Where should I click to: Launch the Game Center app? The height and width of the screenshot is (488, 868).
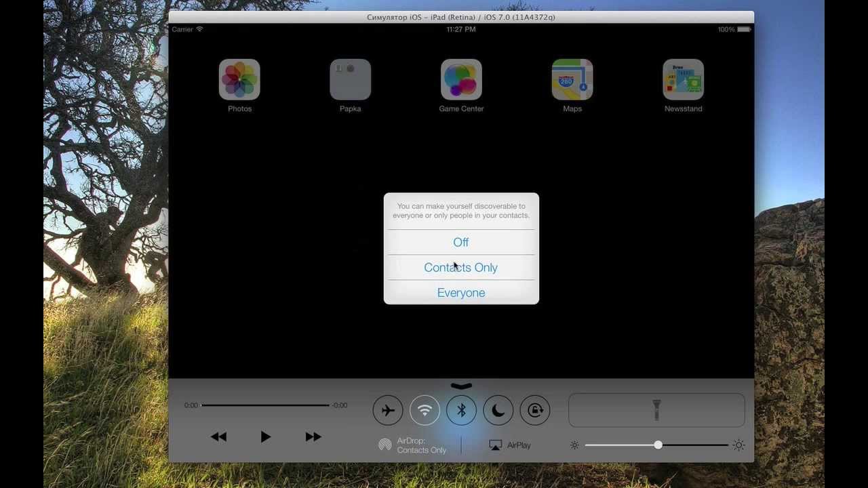pyautogui.click(x=461, y=79)
